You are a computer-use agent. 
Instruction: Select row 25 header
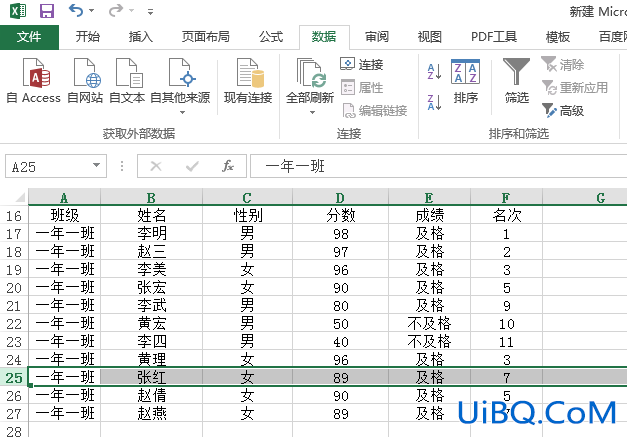pos(14,378)
